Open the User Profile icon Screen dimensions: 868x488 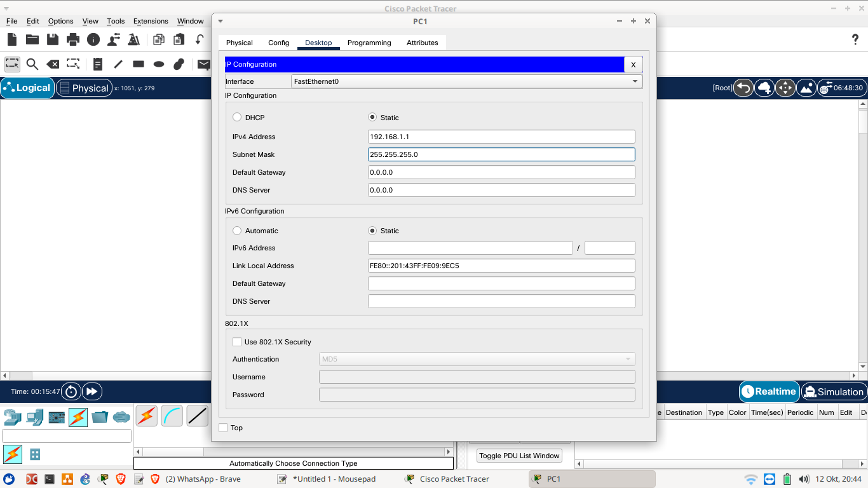pos(114,39)
